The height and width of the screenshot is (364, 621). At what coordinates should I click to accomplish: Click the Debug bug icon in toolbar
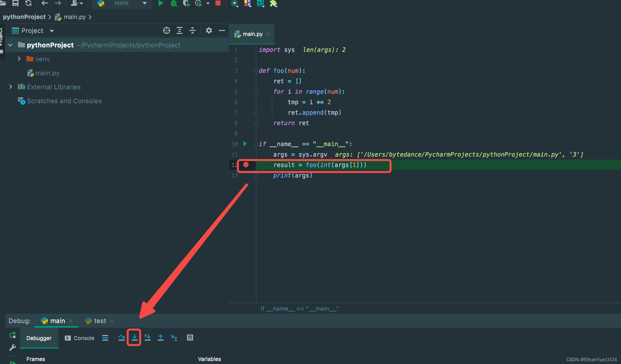click(x=174, y=3)
